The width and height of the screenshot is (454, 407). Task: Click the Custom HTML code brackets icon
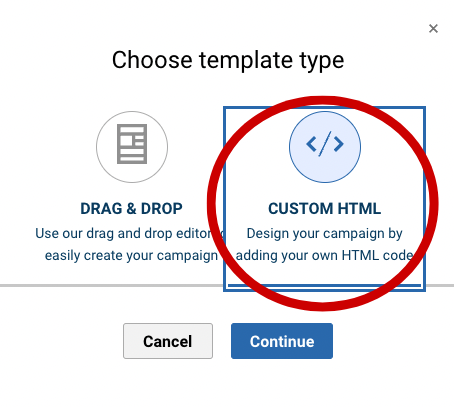coord(325,144)
